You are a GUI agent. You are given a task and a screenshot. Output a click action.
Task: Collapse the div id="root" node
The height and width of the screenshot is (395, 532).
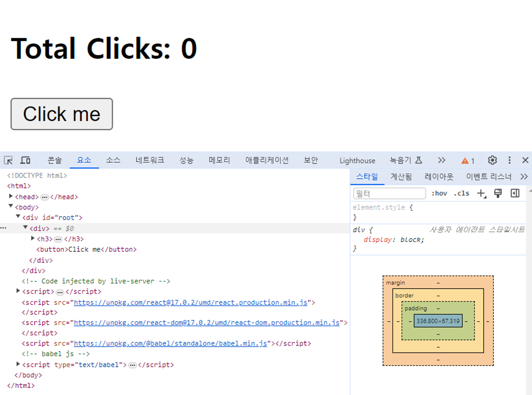point(18,217)
